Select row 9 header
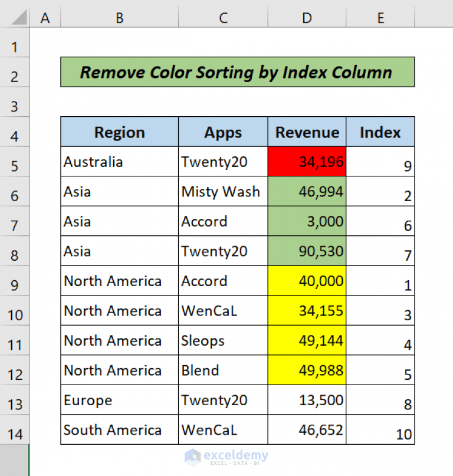Image resolution: width=453 pixels, height=476 pixels. tap(15, 281)
